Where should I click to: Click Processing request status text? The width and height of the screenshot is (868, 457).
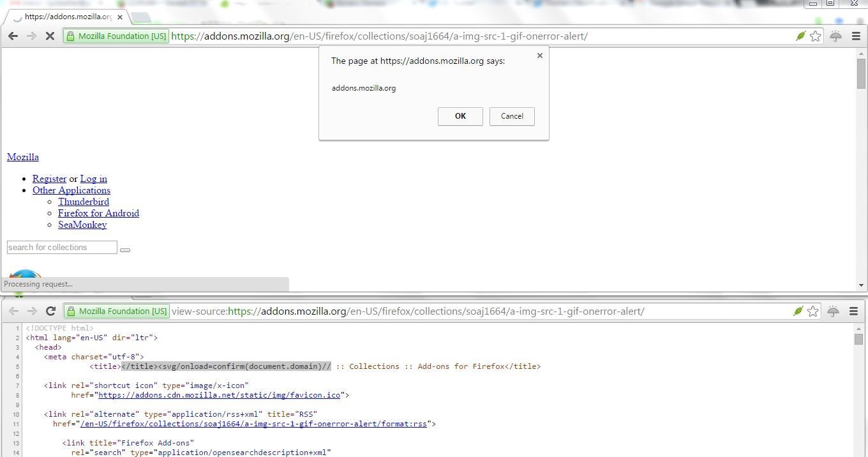pos(38,284)
